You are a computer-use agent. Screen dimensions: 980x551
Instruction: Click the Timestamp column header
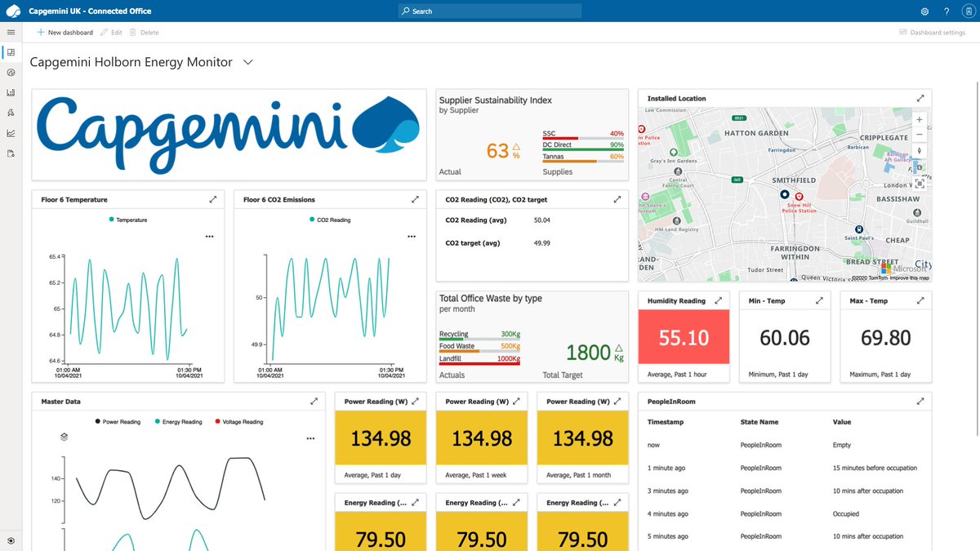pyautogui.click(x=666, y=422)
